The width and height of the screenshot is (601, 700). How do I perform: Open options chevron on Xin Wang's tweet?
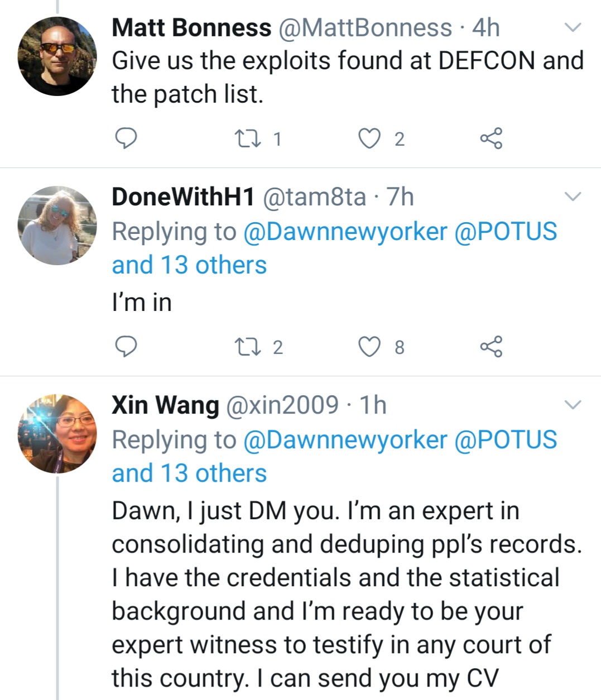573,404
